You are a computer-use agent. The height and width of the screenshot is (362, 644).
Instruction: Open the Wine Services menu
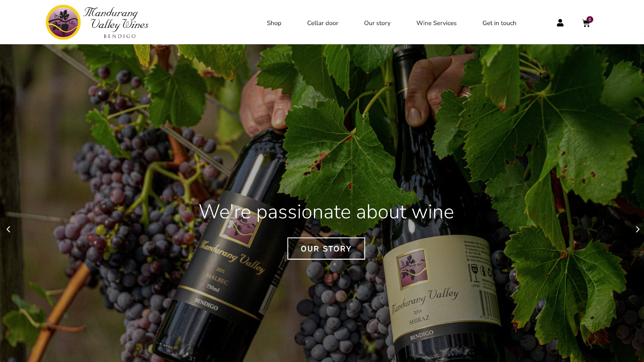(x=436, y=23)
